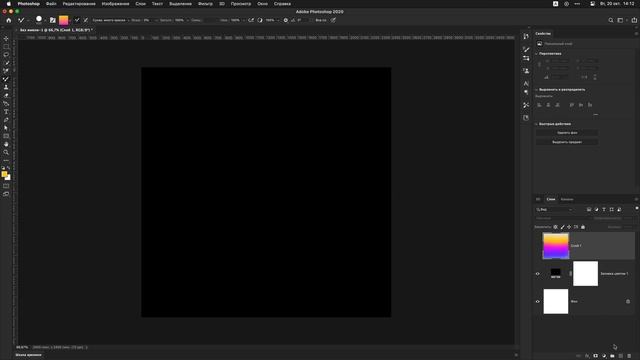The height and width of the screenshot is (360, 640).
Task: Hide the Фон background layer
Action: click(x=538, y=302)
